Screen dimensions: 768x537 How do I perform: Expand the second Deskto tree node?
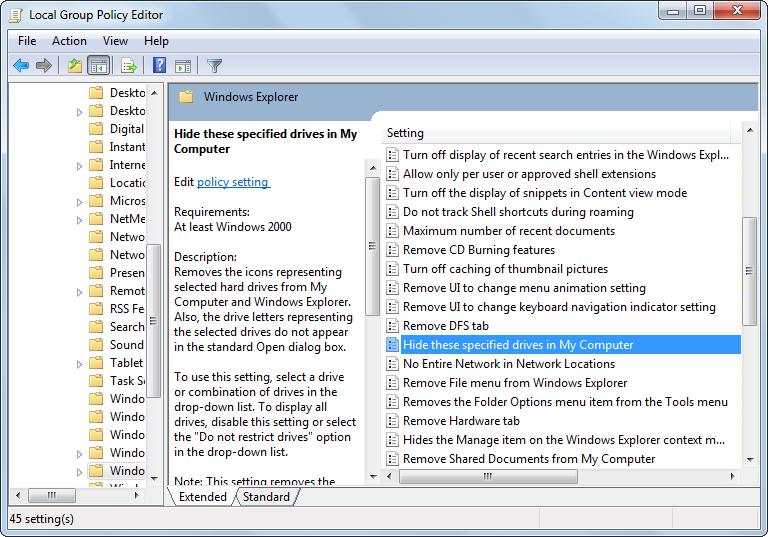(79, 112)
